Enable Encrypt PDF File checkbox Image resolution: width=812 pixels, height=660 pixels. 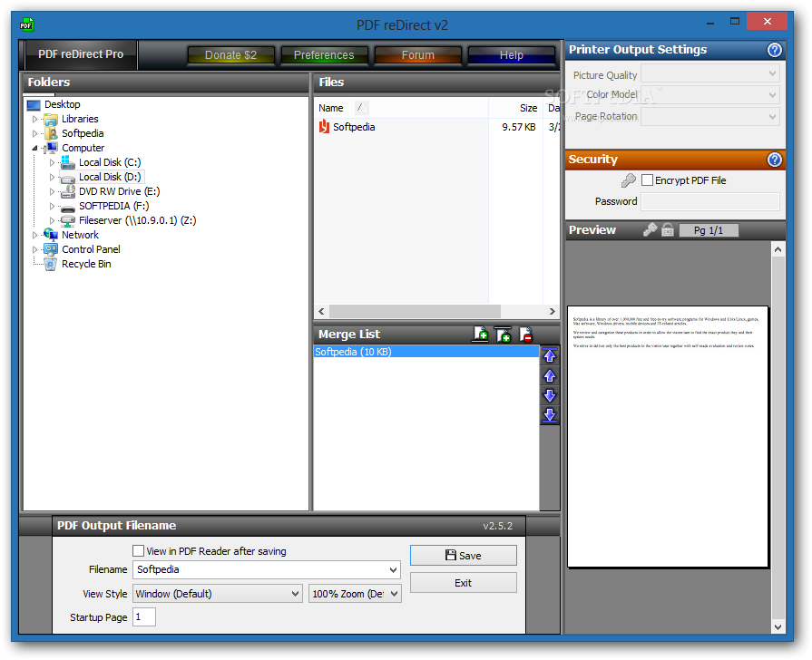pyautogui.click(x=647, y=180)
